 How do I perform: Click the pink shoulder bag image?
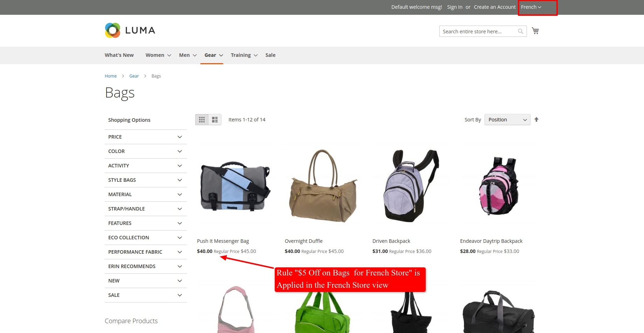pos(235,309)
